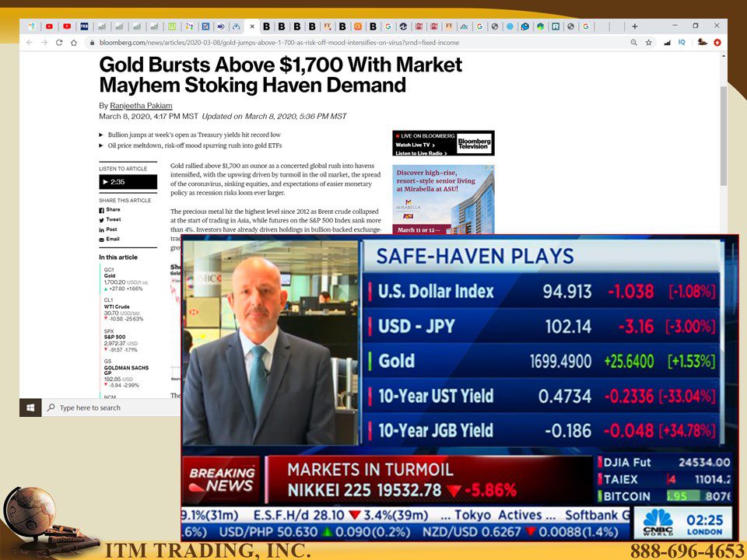Screen dimensions: 747x560
Task: Focus the 'Type here to search' box
Action: pyautogui.click(x=110, y=408)
